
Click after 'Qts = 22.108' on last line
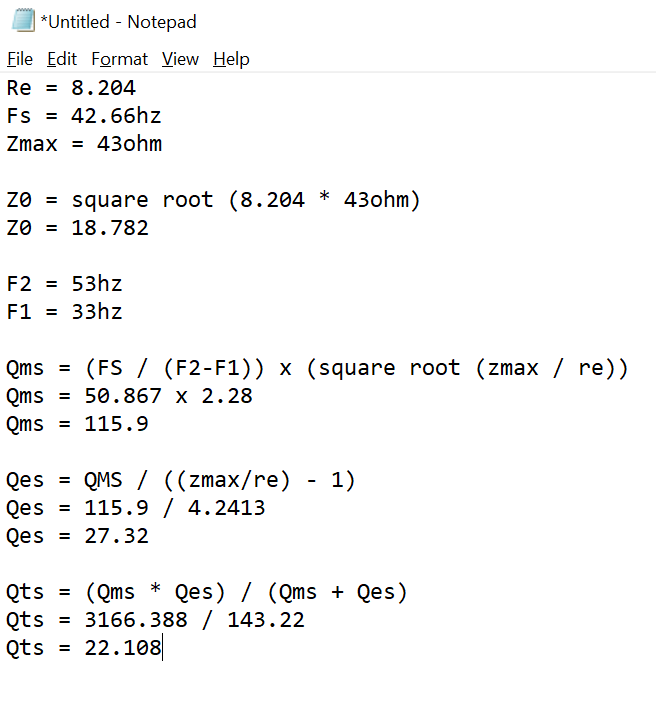(162, 648)
